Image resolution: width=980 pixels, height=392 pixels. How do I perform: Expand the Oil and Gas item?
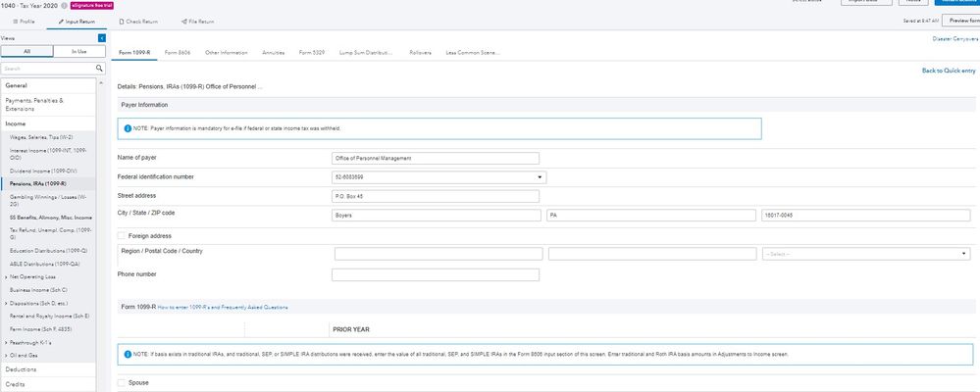(x=6, y=355)
